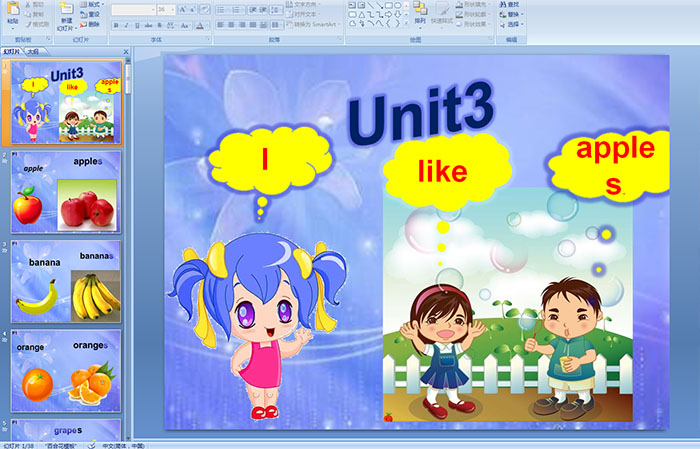This screenshot has height=449, width=700.
Task: Click the Find command
Action: tap(510, 4)
